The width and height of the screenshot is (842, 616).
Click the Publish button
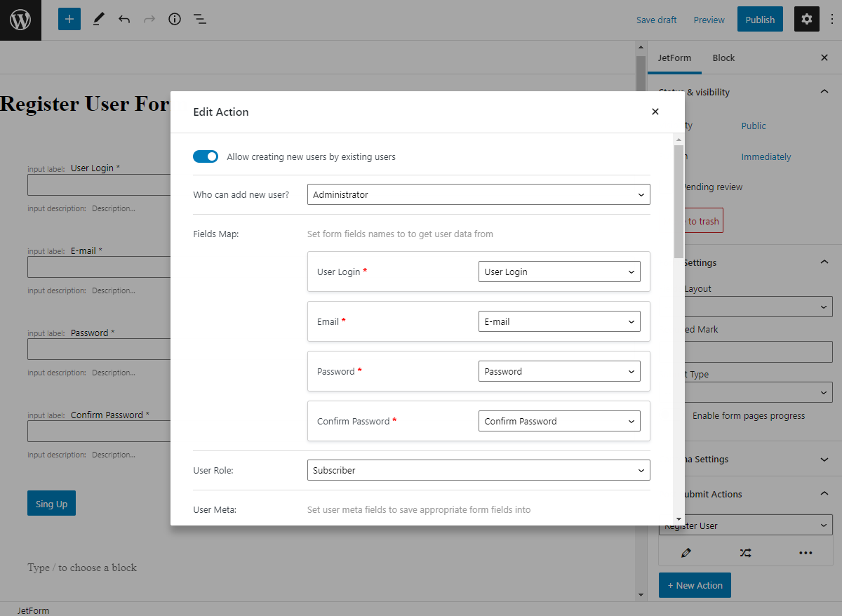click(760, 19)
